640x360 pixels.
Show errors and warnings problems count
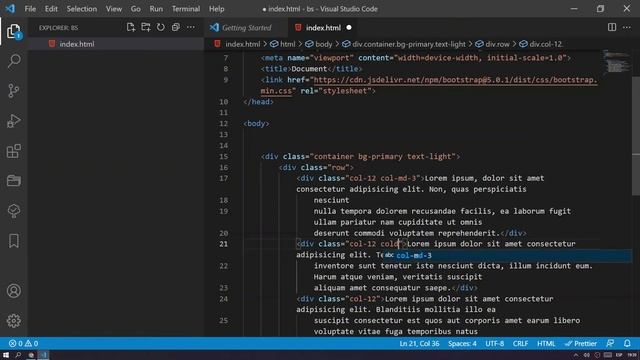[x=23, y=343]
